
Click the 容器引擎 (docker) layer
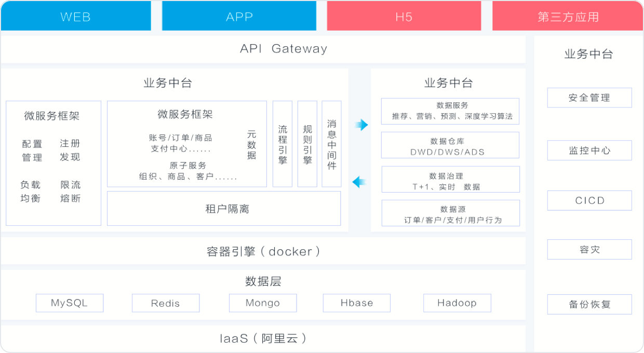pos(263,252)
